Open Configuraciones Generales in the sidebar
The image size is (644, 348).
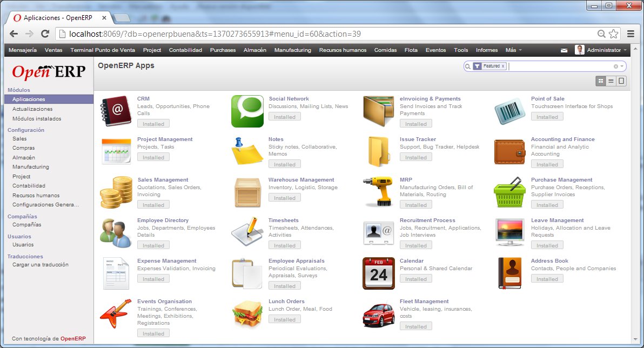click(45, 205)
